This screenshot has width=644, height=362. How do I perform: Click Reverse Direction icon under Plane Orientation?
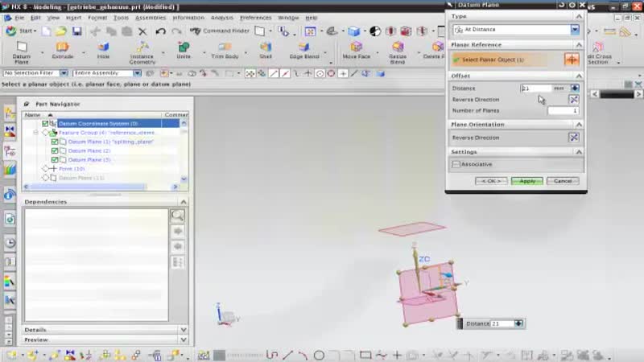click(x=574, y=137)
